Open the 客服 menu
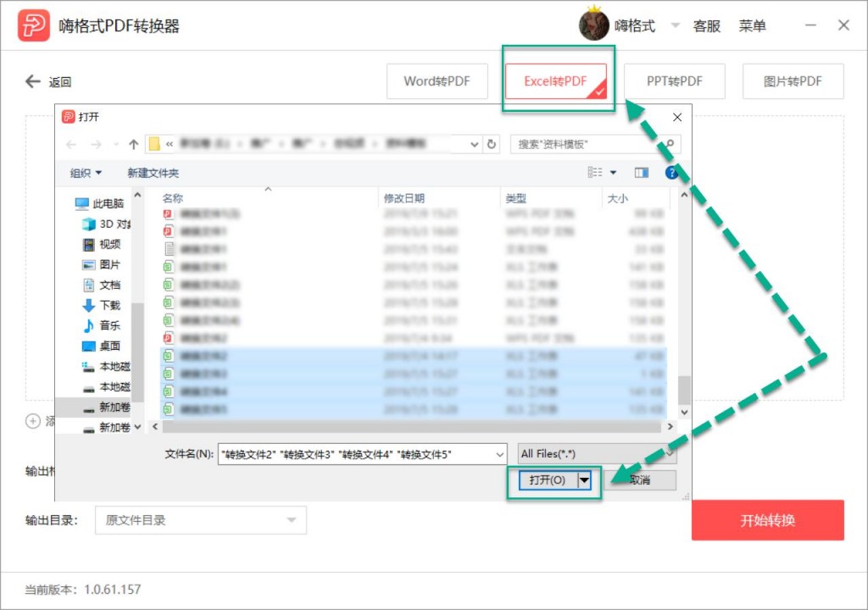Screen dimensions: 868x610 pos(706,26)
